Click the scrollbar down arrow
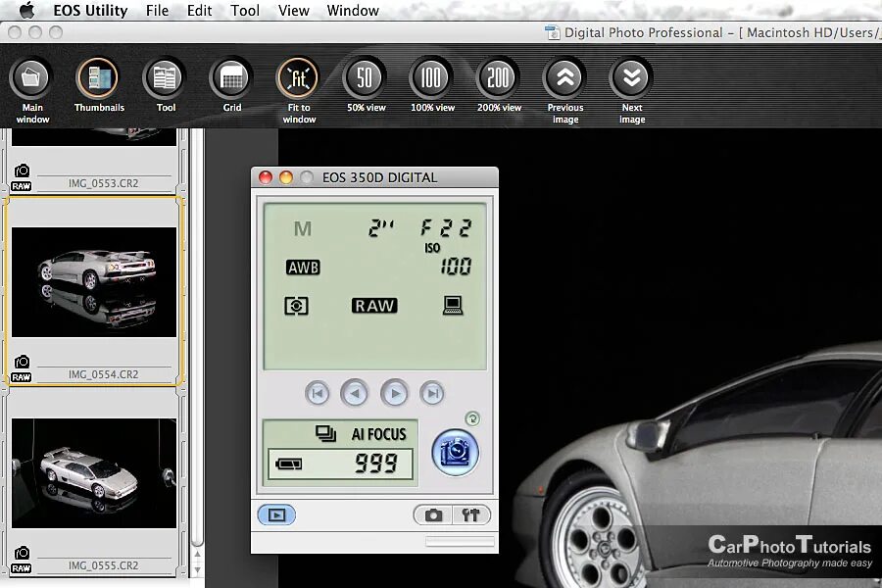The image size is (882, 588). pyautogui.click(x=197, y=569)
